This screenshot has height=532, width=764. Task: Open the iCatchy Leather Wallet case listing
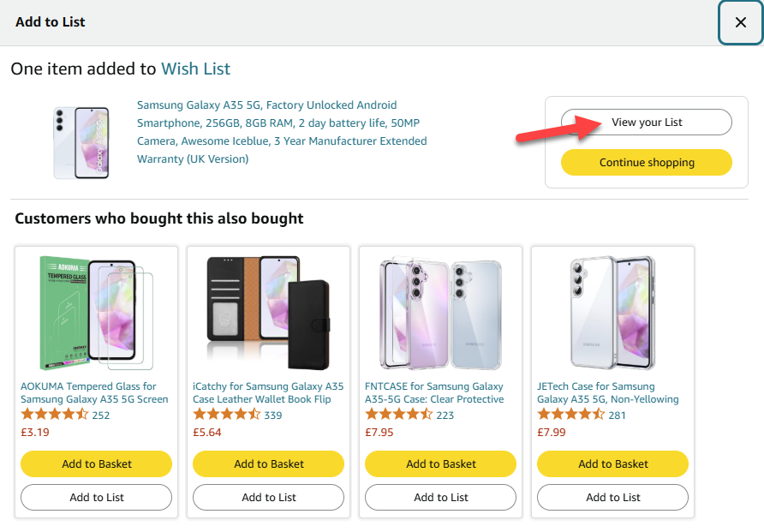[266, 392]
